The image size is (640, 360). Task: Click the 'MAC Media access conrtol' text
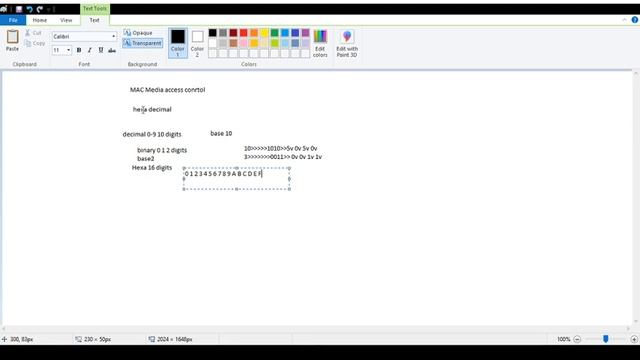pyautogui.click(x=167, y=90)
